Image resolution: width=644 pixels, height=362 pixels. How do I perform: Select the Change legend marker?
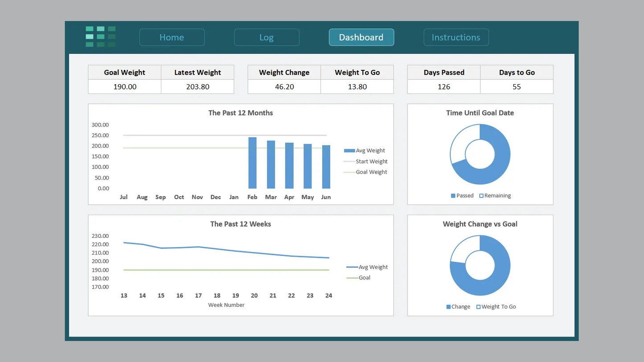448,307
